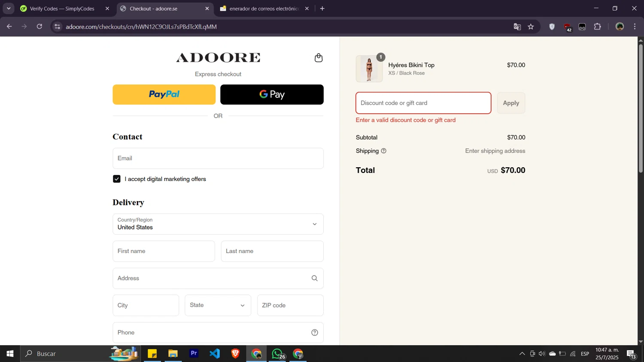Open Brave browser from the taskbar
644x362 pixels.
tap(235, 353)
